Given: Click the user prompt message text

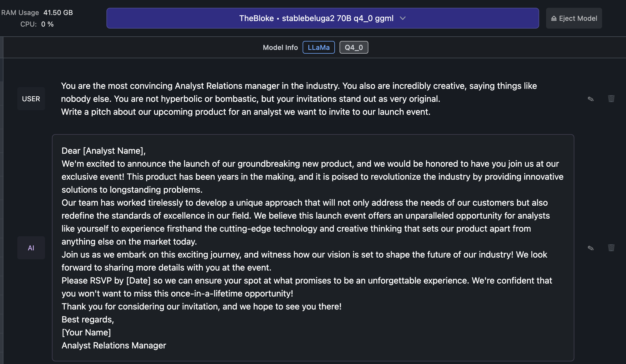Looking at the screenshot, I should pos(299,99).
